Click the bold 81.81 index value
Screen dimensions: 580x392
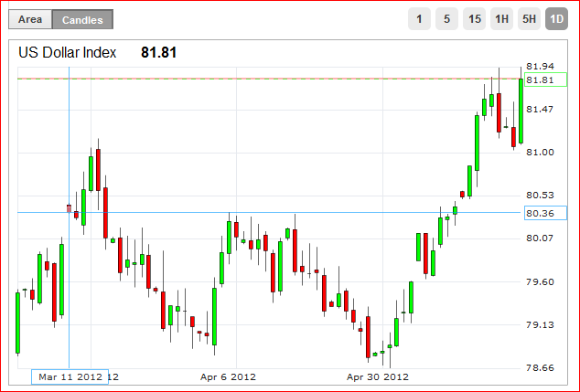[x=158, y=52]
